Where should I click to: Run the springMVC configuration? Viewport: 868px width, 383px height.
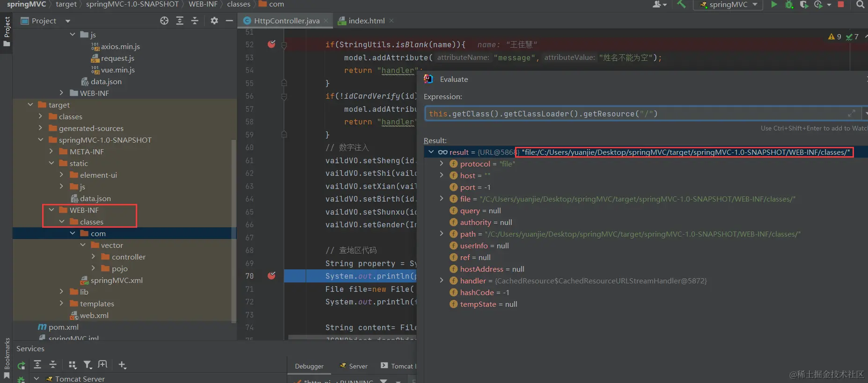click(x=774, y=4)
